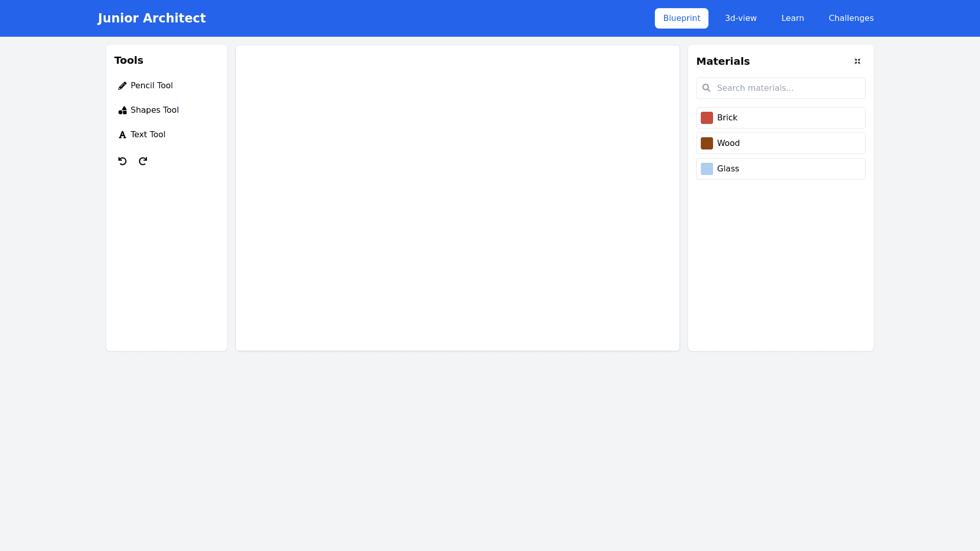This screenshot has width=980, height=551.
Task: Click the letter A icon beside Text Tool
Action: (x=122, y=134)
